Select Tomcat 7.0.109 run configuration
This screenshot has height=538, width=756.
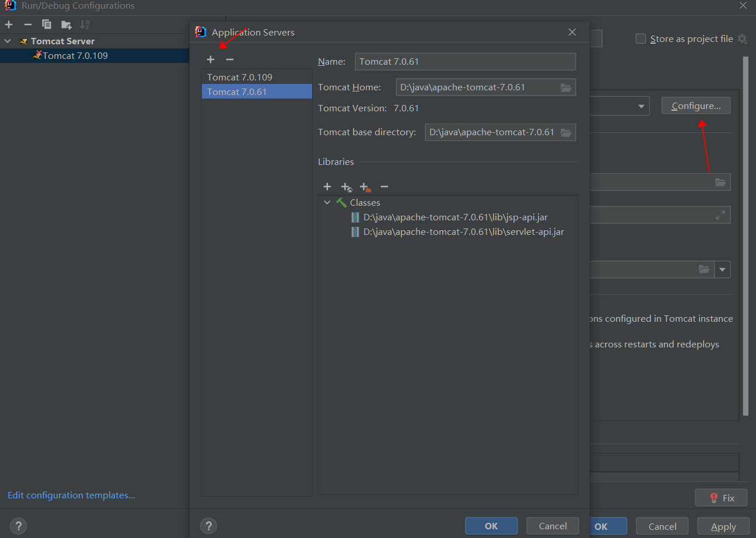click(x=75, y=56)
